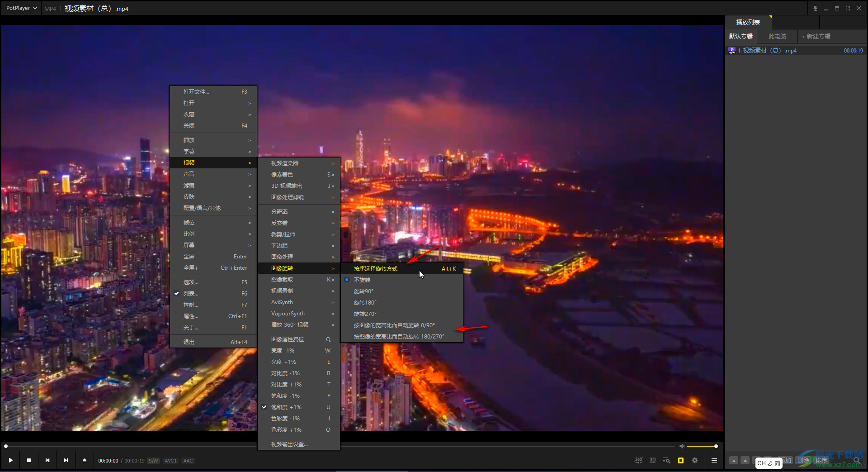Toggle the checked 饱和度 +1% item
The width and height of the screenshot is (868, 472).
pyautogui.click(x=286, y=407)
